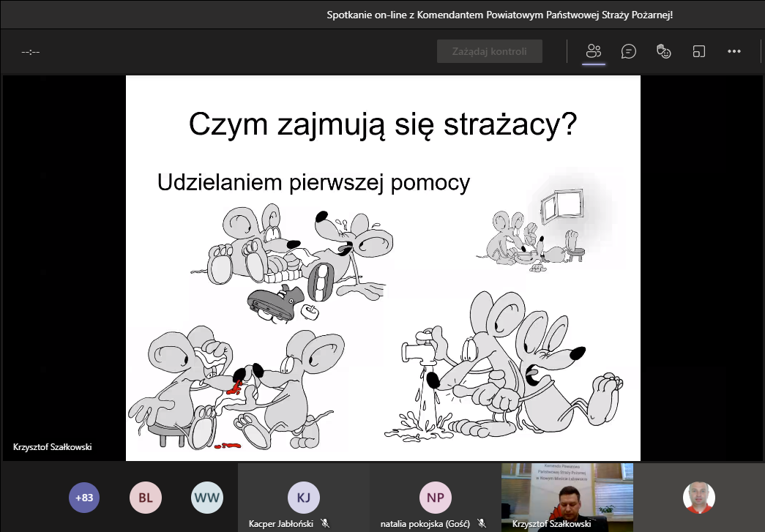
Task: Click the shared slide presentation area
Action: [x=383, y=268]
